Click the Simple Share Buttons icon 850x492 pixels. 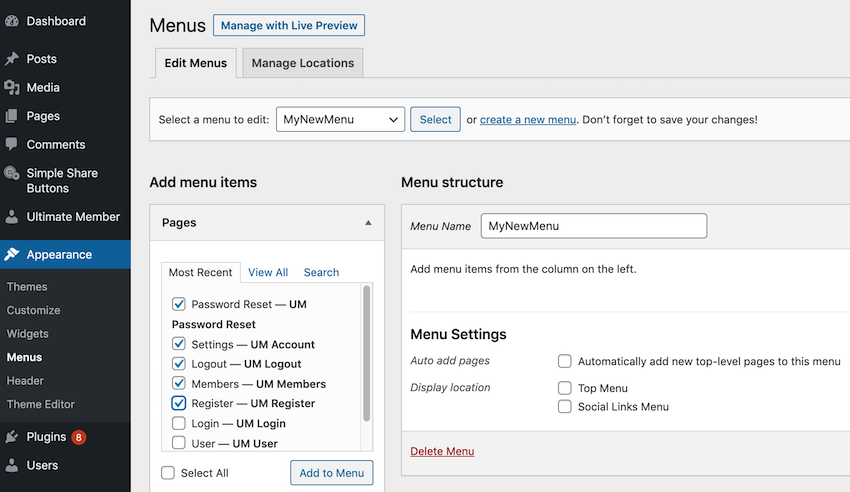point(11,173)
